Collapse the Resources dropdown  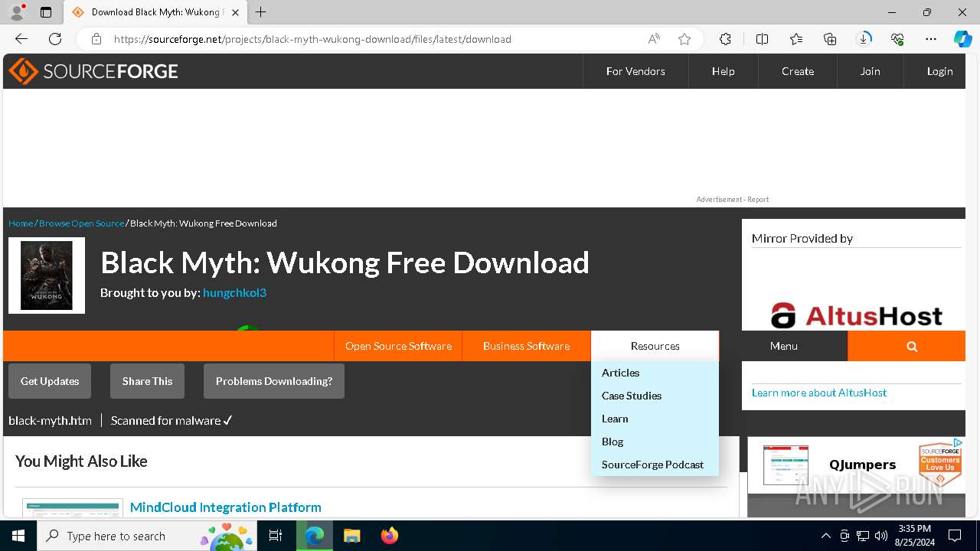click(x=655, y=346)
